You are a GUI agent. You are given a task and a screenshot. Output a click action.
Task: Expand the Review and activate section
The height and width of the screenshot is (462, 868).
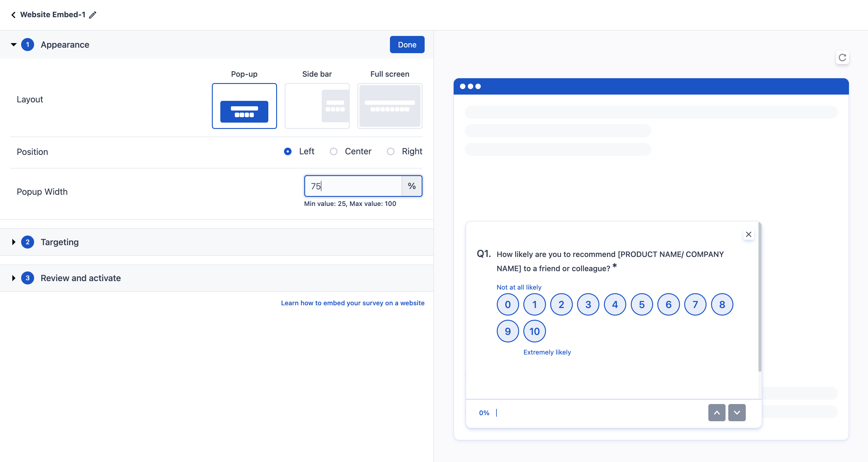[14, 278]
